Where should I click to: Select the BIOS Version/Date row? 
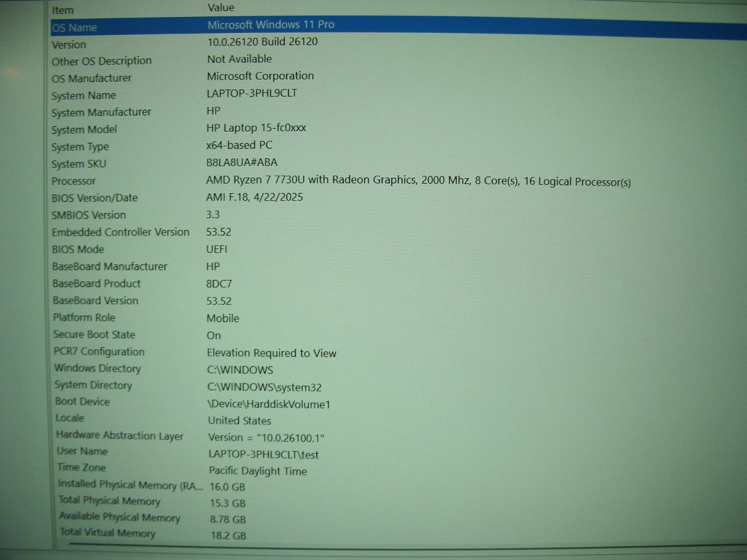point(95,198)
